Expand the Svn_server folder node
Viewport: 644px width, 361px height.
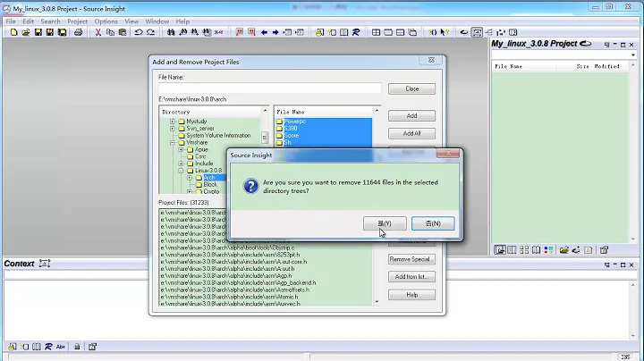173,129
